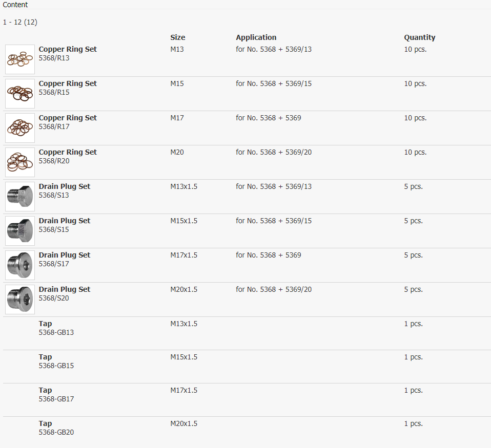The height and width of the screenshot is (448, 491).
Task: Open Drain Plug Set 5368/S13 title link
Action: 64,186
